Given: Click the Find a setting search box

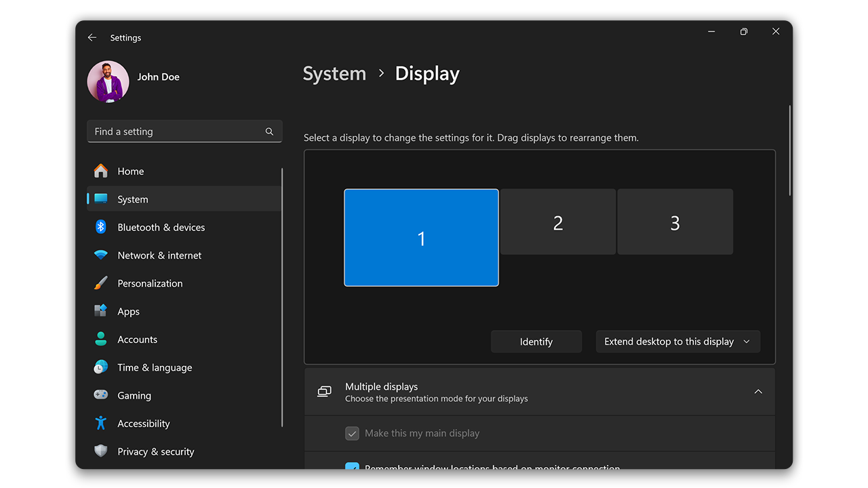Looking at the screenshot, I should pyautogui.click(x=176, y=131).
